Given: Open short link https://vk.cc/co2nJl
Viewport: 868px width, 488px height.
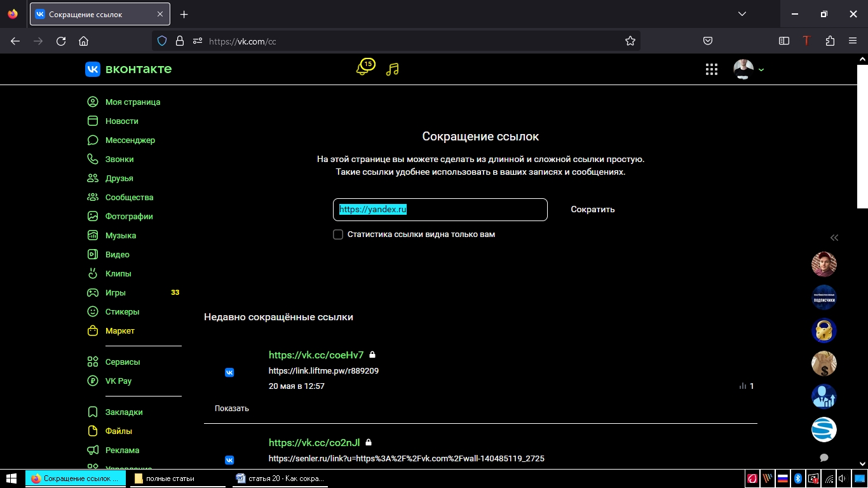Looking at the screenshot, I should tap(315, 442).
